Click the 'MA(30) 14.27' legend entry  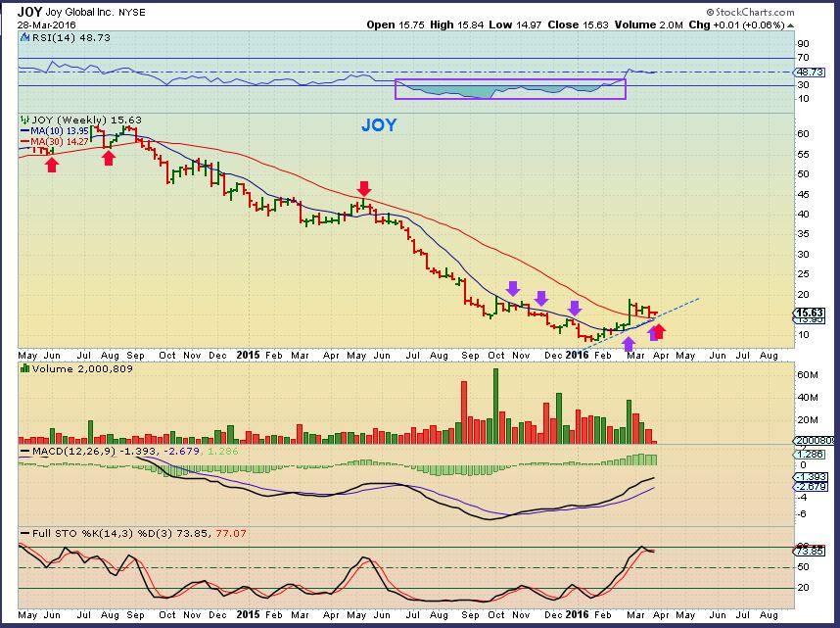[x=55, y=142]
